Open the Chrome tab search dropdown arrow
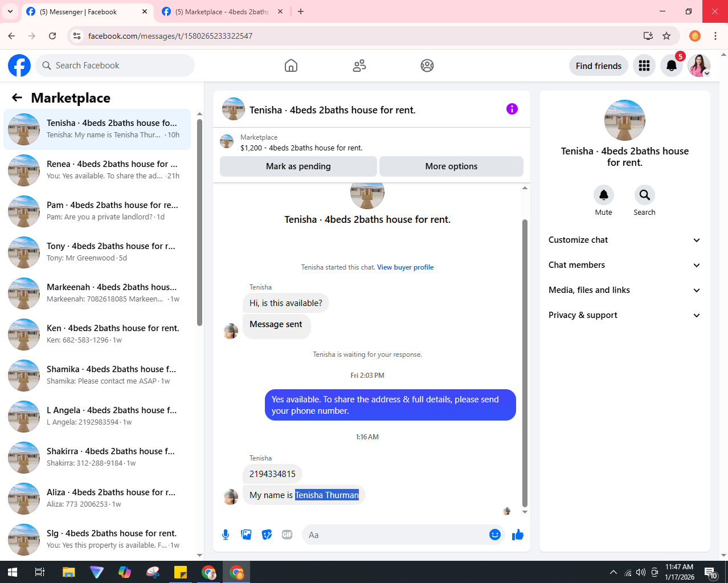 pyautogui.click(x=10, y=11)
